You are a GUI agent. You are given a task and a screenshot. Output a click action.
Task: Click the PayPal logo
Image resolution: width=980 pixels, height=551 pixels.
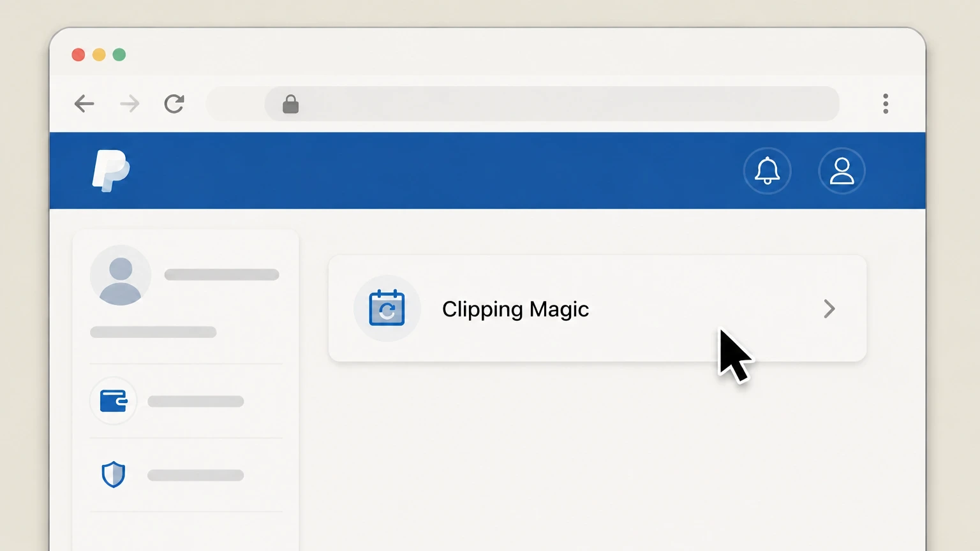[x=111, y=170]
